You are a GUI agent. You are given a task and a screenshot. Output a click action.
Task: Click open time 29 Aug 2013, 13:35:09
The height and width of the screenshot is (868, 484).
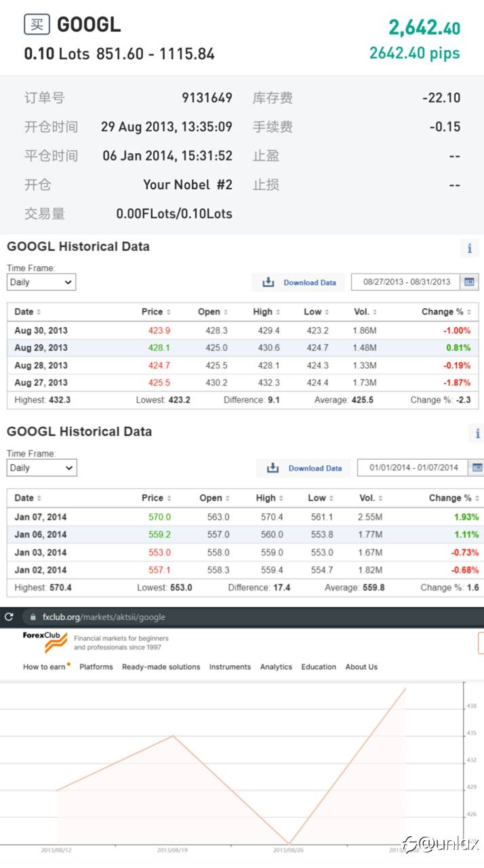tap(167, 127)
